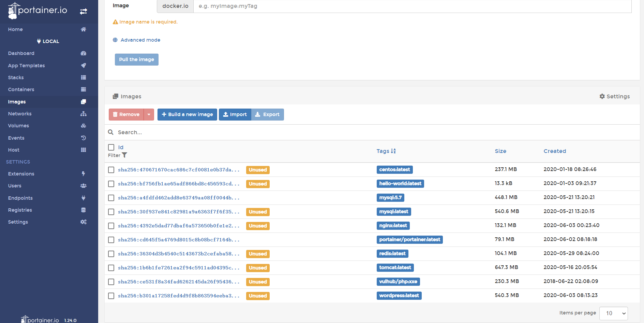Go to Volumes in the sidebar
Image resolution: width=644 pixels, height=323 pixels.
coord(18,126)
